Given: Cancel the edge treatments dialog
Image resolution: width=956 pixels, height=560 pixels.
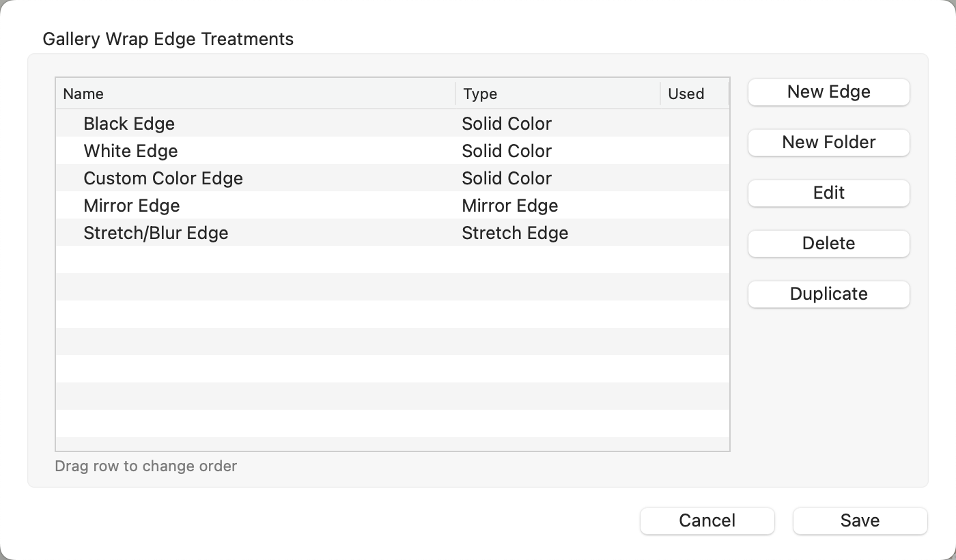Looking at the screenshot, I should click(707, 521).
